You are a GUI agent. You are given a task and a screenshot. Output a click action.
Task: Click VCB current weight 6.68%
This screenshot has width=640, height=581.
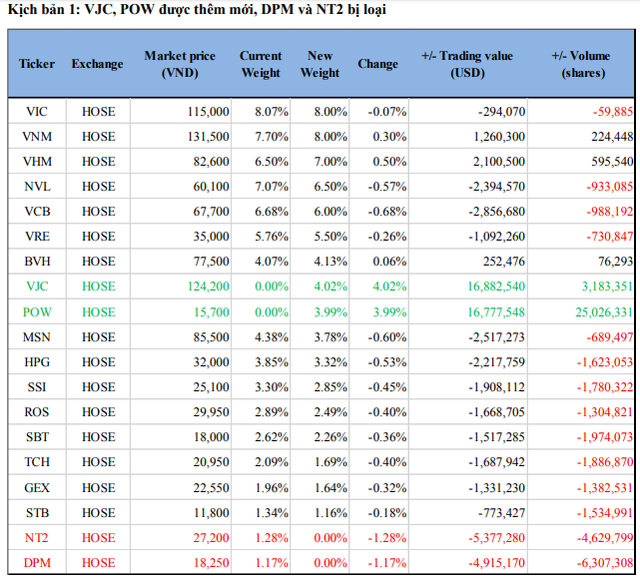(271, 211)
